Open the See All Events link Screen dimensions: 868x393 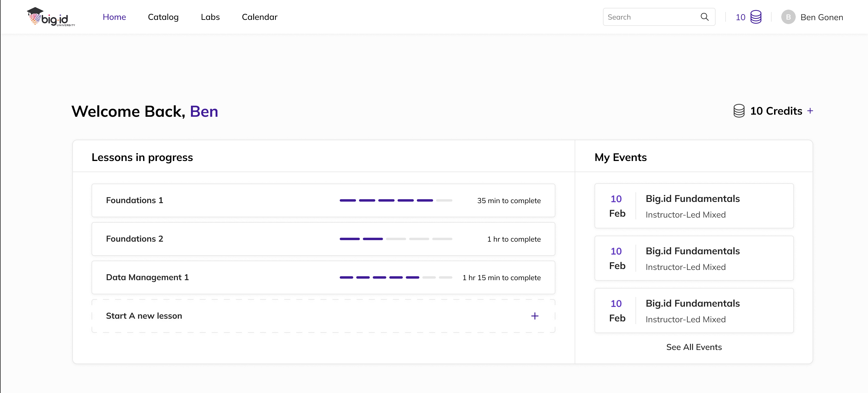pos(694,347)
